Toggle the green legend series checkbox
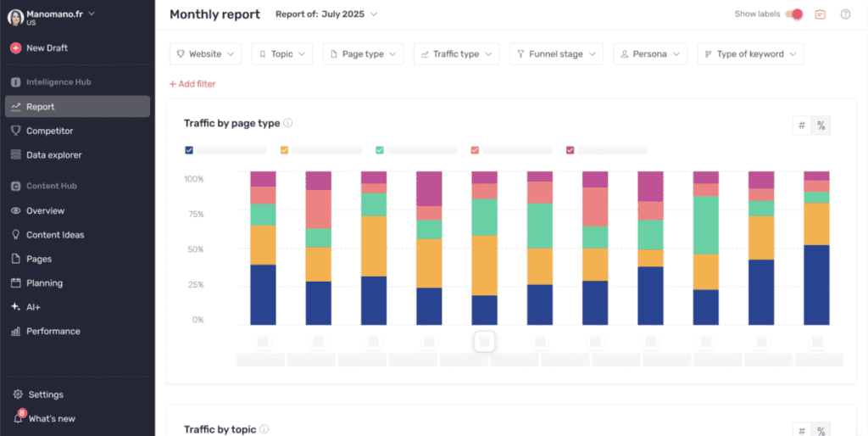 click(379, 150)
